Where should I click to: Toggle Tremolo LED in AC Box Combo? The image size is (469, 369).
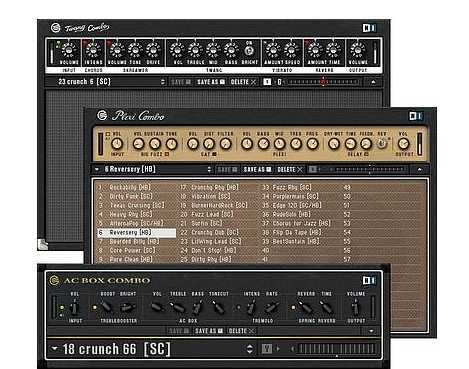pos(238,307)
